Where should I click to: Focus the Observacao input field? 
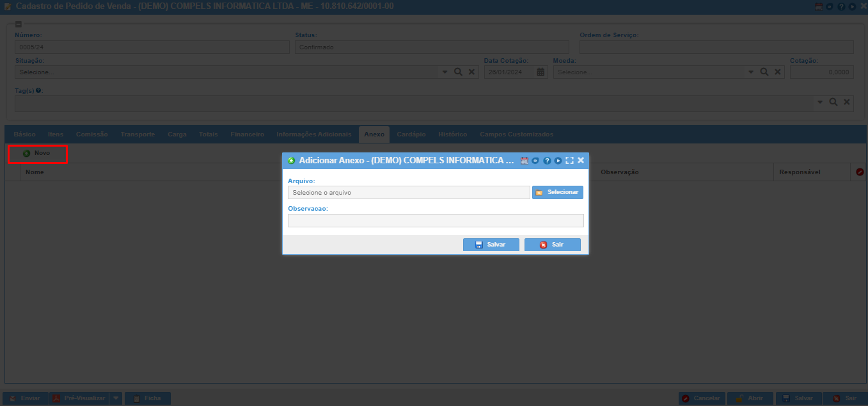pos(436,220)
